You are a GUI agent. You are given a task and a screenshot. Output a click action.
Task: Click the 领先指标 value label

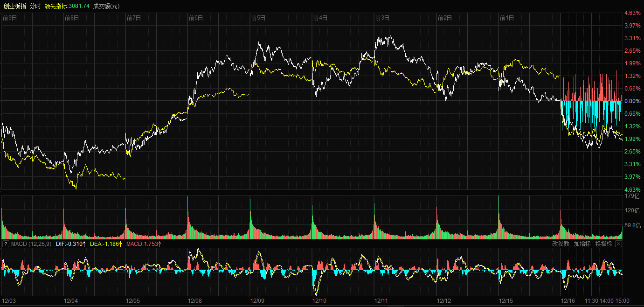(67, 6)
